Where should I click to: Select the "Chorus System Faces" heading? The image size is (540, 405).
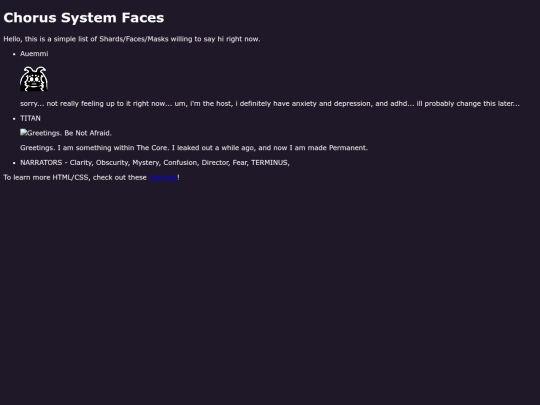coord(84,18)
